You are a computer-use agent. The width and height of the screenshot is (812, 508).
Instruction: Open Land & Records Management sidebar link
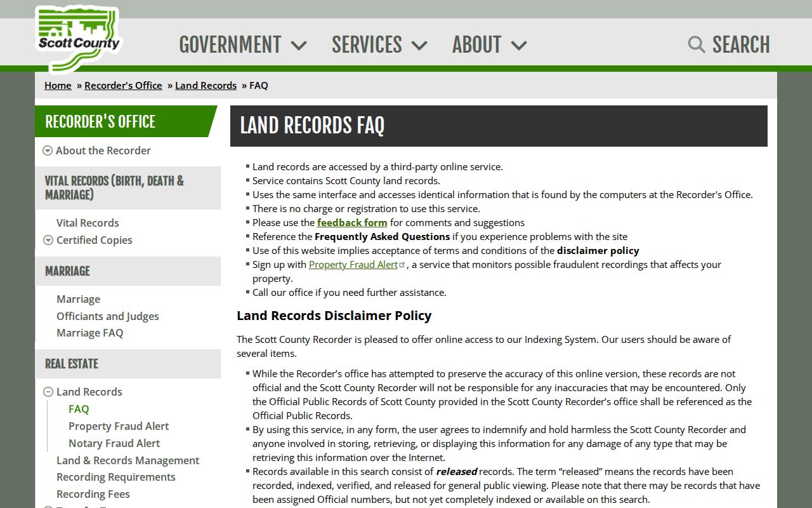(128, 460)
